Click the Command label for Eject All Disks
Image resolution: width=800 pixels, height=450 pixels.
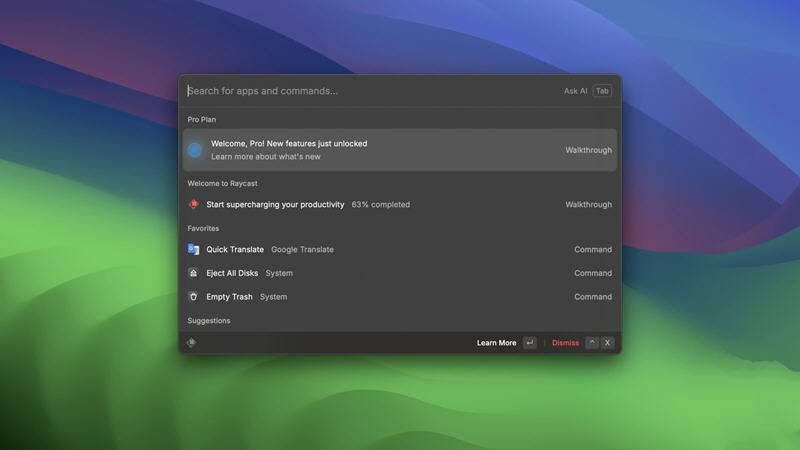[x=593, y=273]
